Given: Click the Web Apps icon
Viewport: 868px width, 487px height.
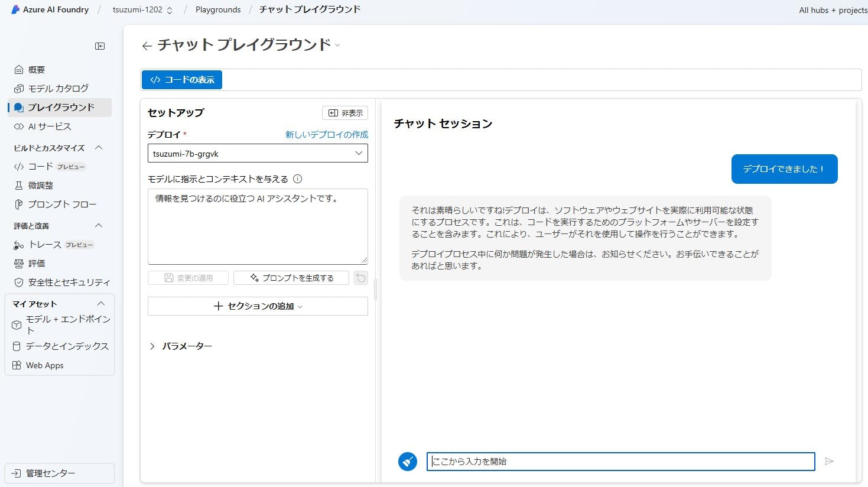Looking at the screenshot, I should (17, 365).
